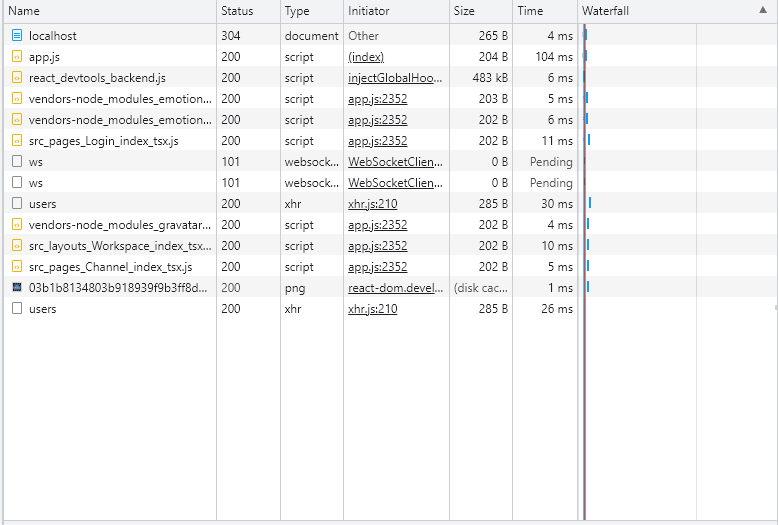
Task: Open app.js:2352 link in the gravatar row
Action: (378, 225)
